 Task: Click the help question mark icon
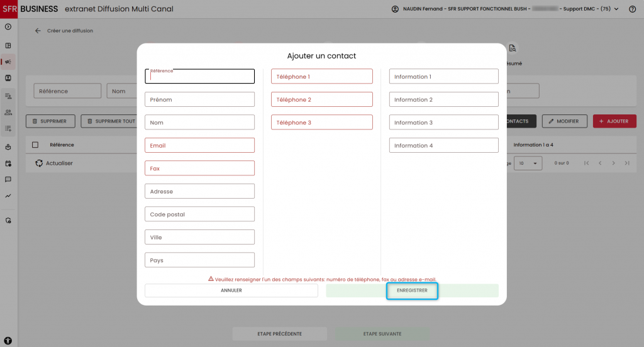632,9
